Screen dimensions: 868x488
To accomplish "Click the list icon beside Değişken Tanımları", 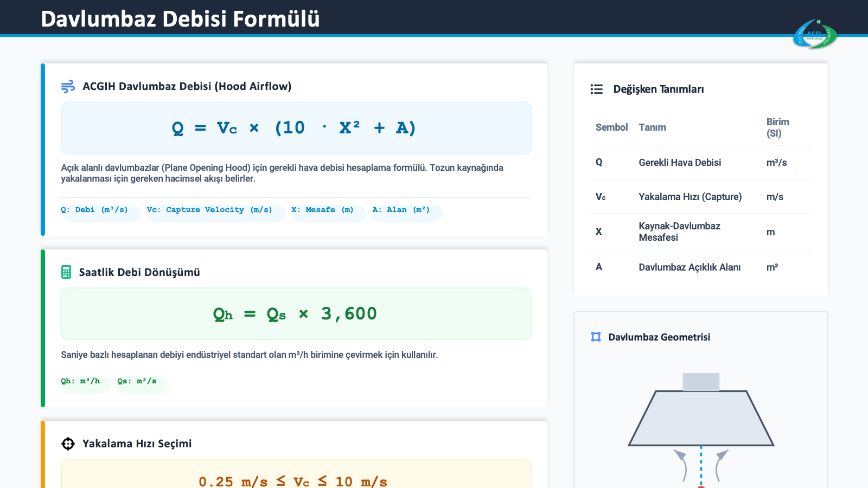I will [x=597, y=89].
